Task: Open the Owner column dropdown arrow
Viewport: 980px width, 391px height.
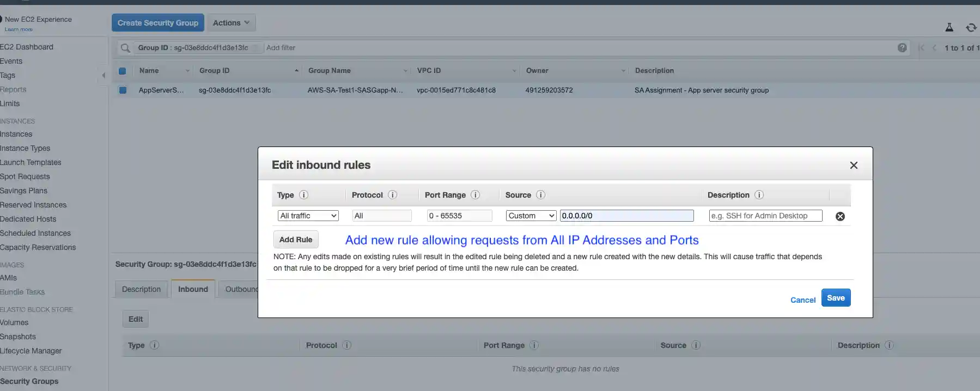Action: [x=623, y=71]
